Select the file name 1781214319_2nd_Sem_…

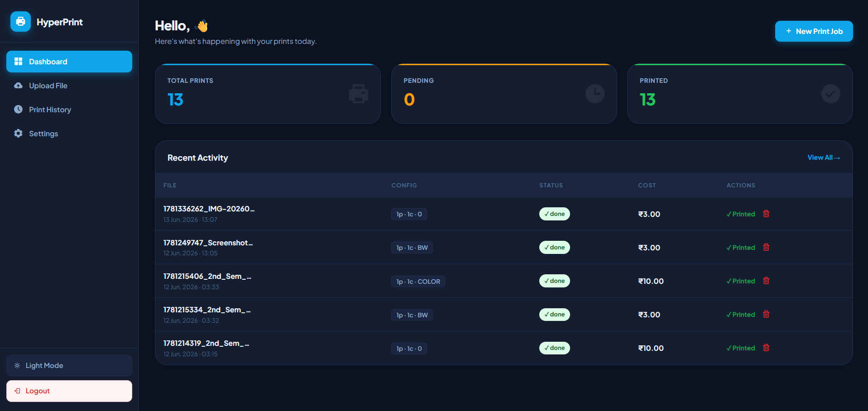[x=206, y=343]
